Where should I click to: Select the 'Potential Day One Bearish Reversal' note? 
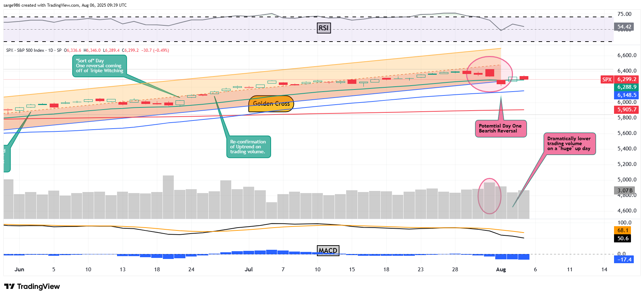501,129
